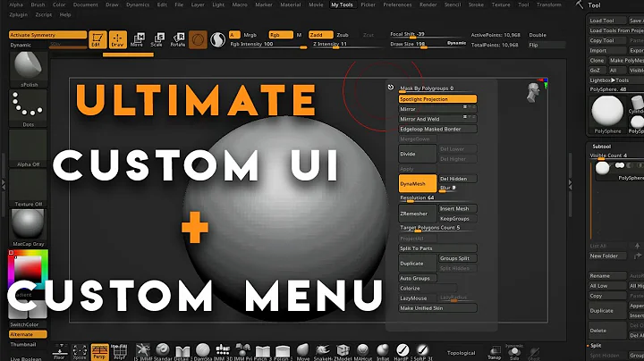The width and height of the screenshot is (644, 361).
Task: Switch to the Move transform tool
Action: 138,40
